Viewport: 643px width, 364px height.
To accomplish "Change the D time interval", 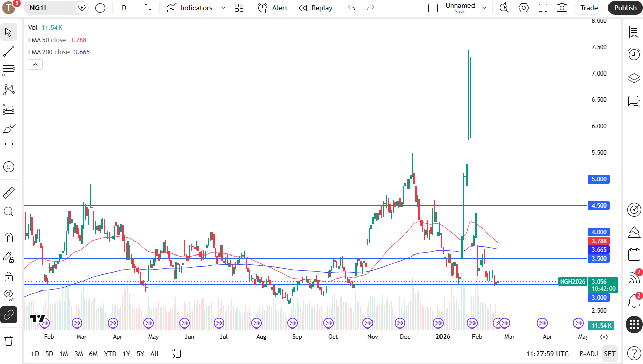I will pyautogui.click(x=124, y=8).
